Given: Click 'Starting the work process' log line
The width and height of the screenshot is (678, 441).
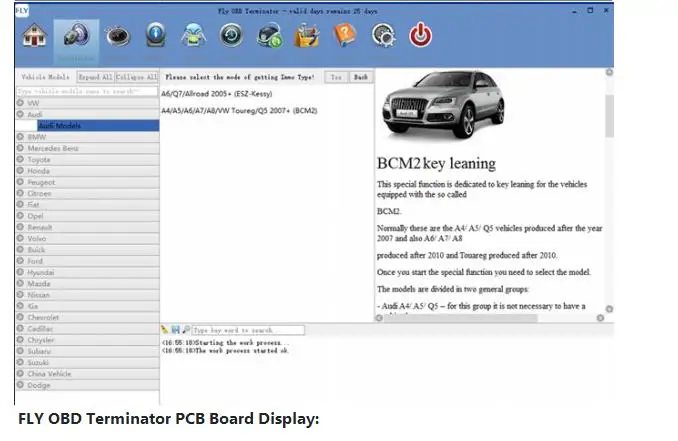Looking at the screenshot, I should 226,342.
